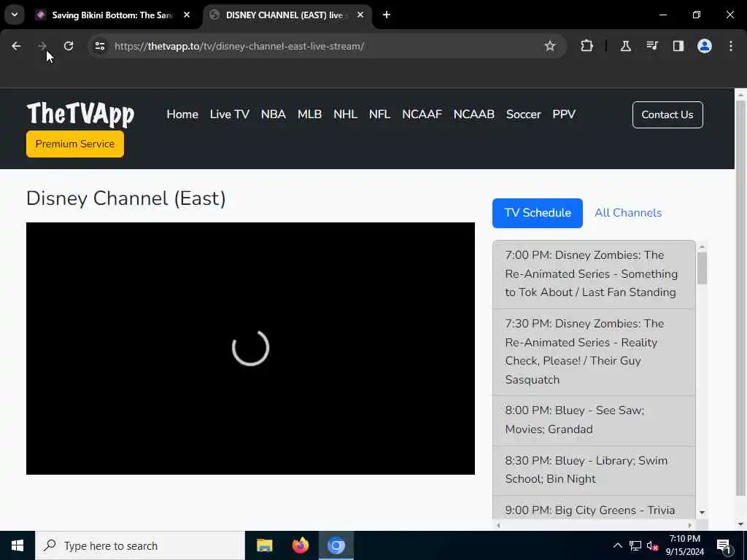Open the NHL navigation link
This screenshot has height=560, width=747.
pyautogui.click(x=345, y=114)
